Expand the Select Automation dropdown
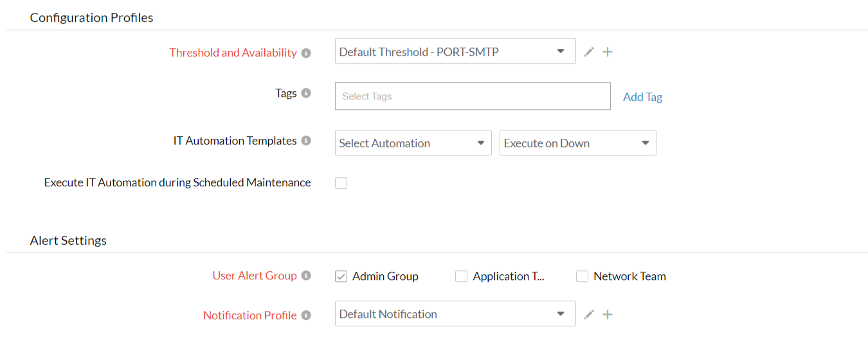Screen dimensions: 868x361 pos(413,143)
